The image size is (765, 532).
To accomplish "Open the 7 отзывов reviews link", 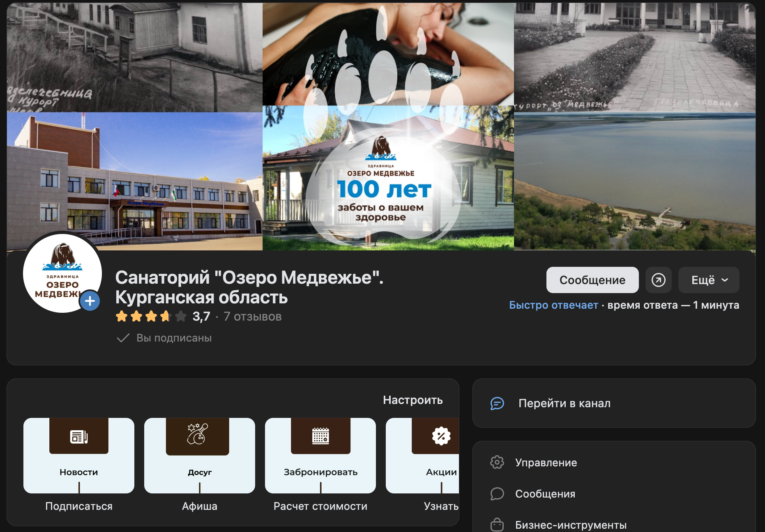I will coord(252,316).
